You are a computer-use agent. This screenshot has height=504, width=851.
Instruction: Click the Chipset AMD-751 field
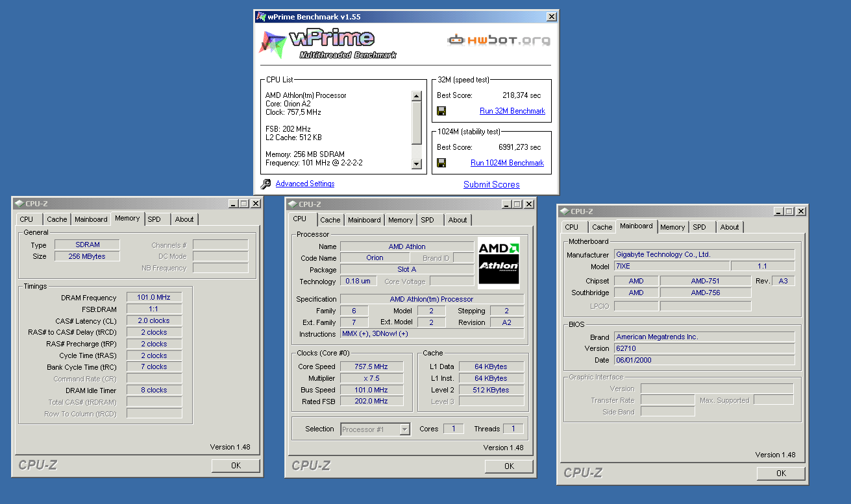click(x=706, y=281)
